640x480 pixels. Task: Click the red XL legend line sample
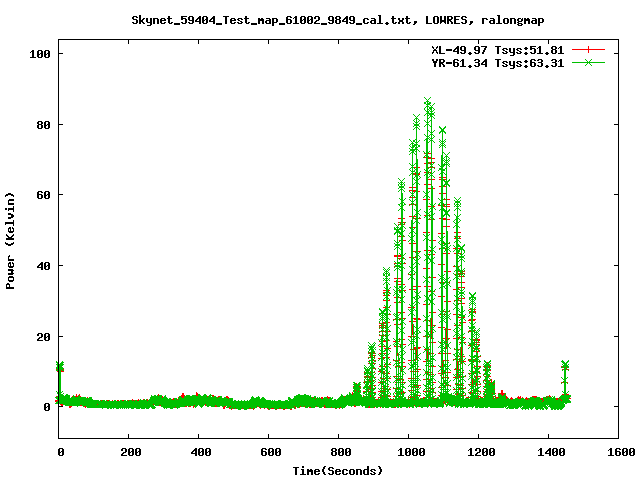pyautogui.click(x=588, y=50)
